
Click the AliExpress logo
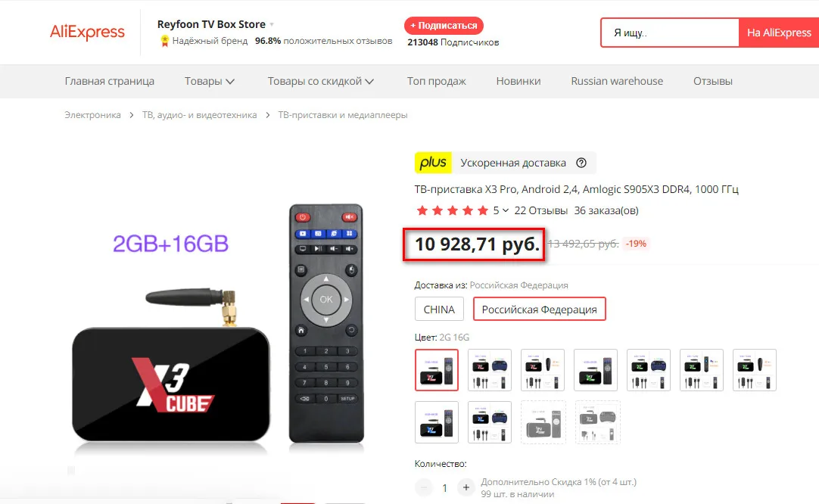pyautogui.click(x=87, y=32)
